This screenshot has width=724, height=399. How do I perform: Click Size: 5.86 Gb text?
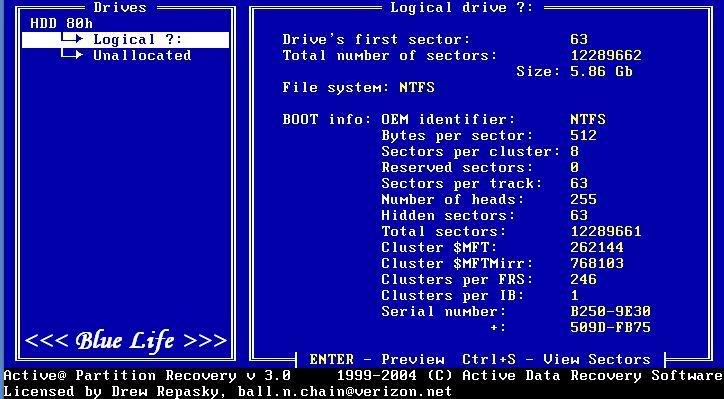point(574,72)
